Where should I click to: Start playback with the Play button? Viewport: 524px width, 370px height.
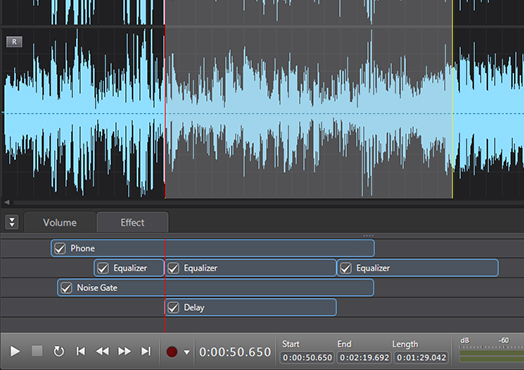point(15,351)
